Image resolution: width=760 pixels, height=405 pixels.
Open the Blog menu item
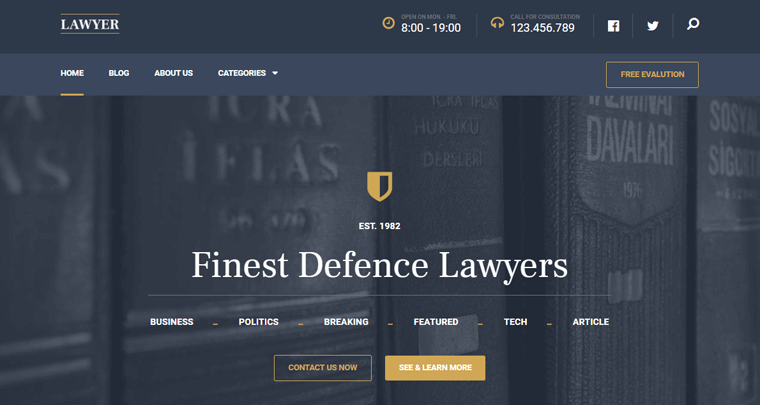119,73
